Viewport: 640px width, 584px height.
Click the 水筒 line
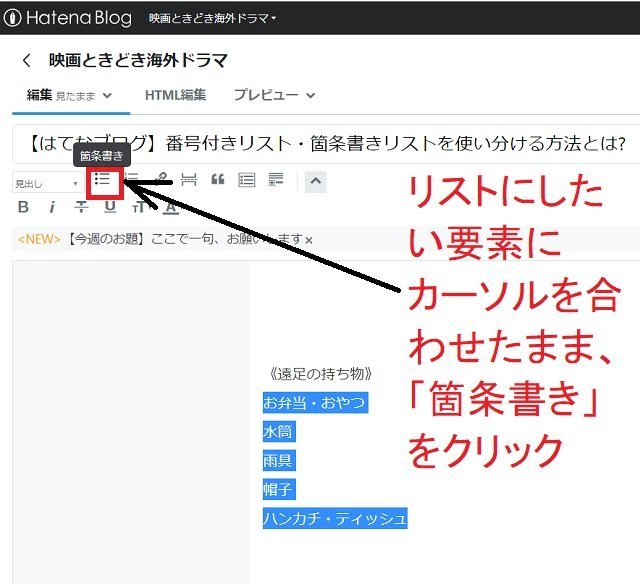tap(279, 431)
